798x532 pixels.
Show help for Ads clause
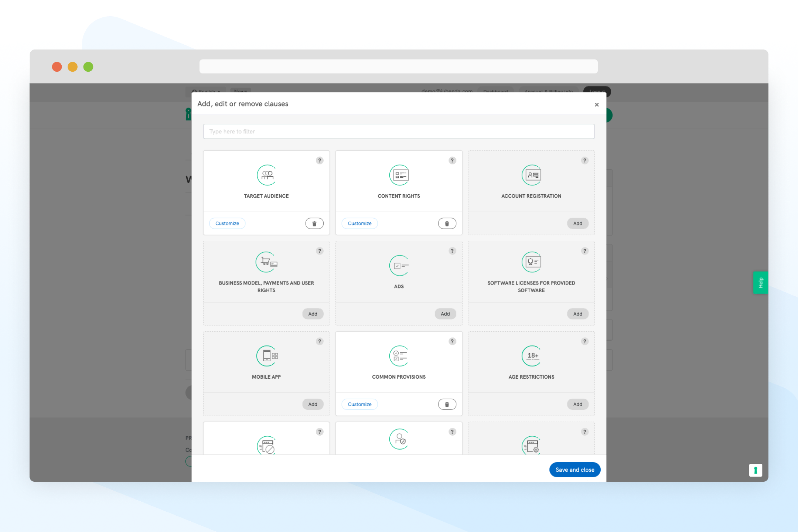pyautogui.click(x=452, y=251)
